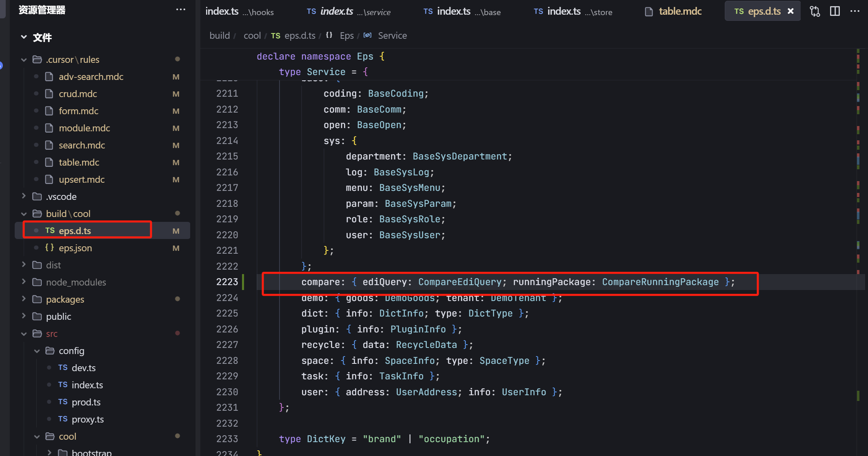Screen dimensions: 868x456
Task: Close the eps.d.ts editor tab
Action: point(790,11)
